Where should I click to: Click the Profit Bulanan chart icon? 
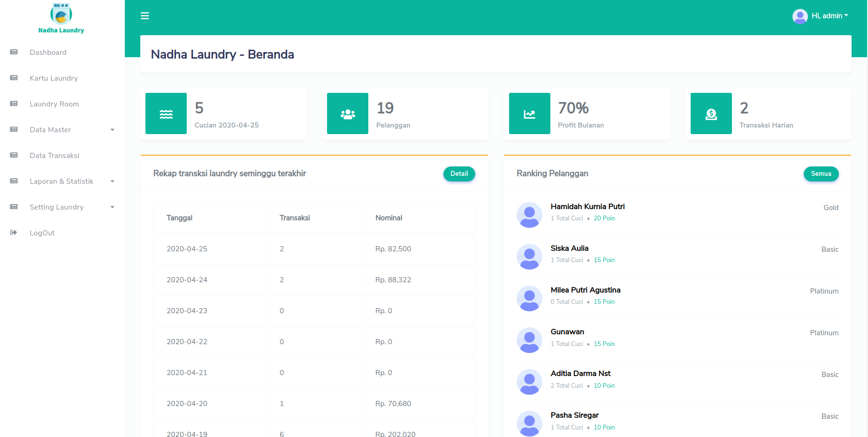click(530, 113)
